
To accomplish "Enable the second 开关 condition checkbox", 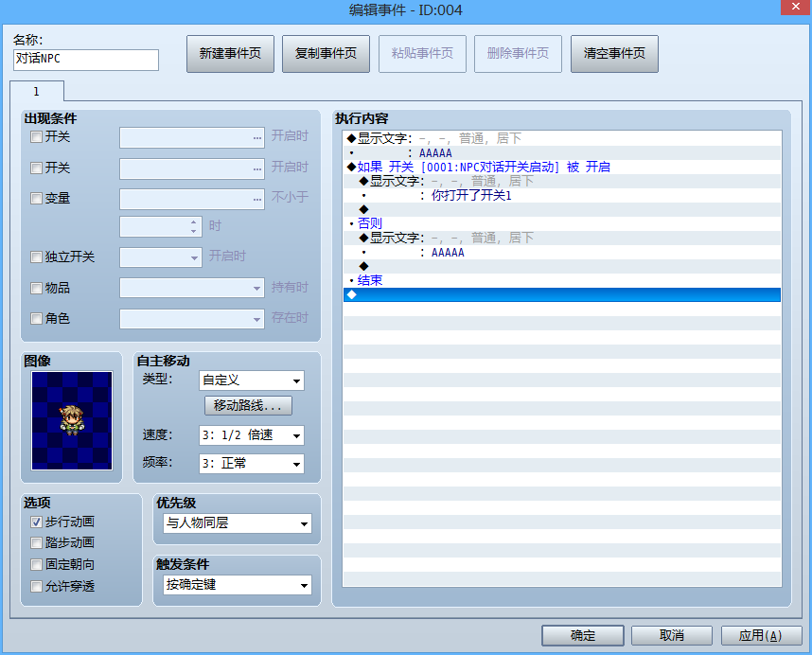I will tap(36, 168).
